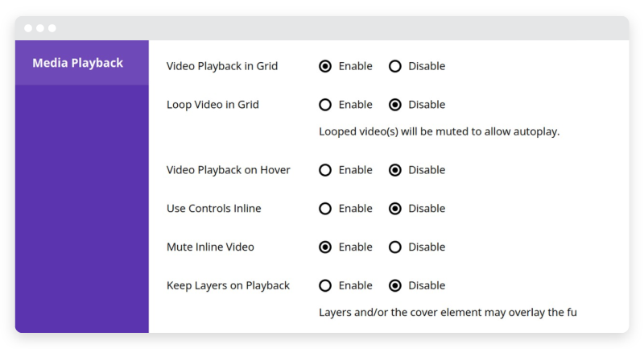The height and width of the screenshot is (349, 644).
Task: Disable Mute Inline Video
Action: pyautogui.click(x=394, y=247)
